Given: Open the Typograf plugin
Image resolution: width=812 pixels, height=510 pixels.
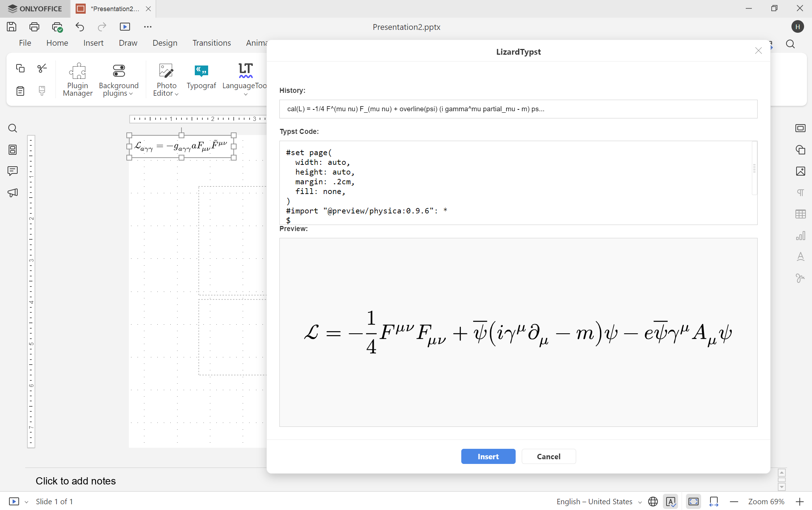Looking at the screenshot, I should (201, 77).
